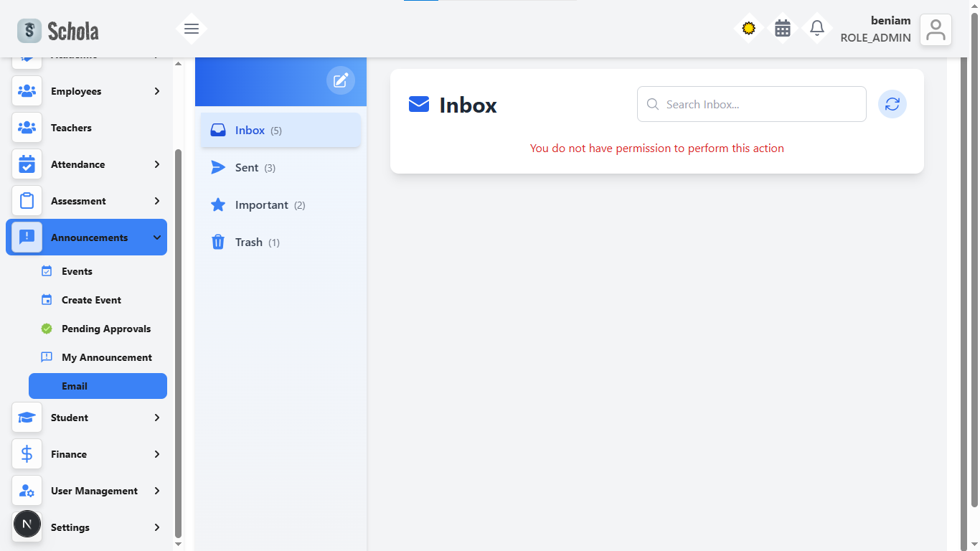
Task: Expand the Finance section
Action: tap(86, 454)
